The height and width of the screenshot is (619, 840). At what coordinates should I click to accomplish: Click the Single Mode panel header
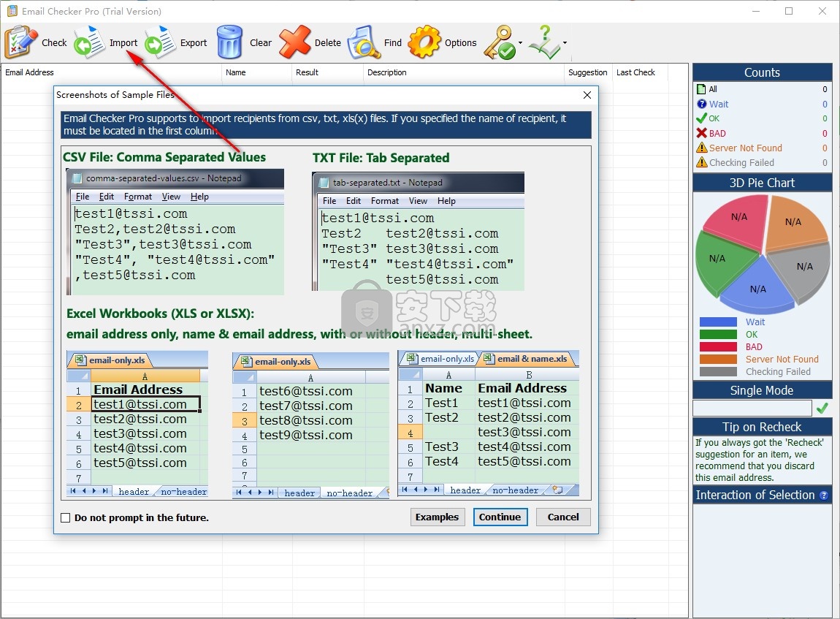coord(762,390)
